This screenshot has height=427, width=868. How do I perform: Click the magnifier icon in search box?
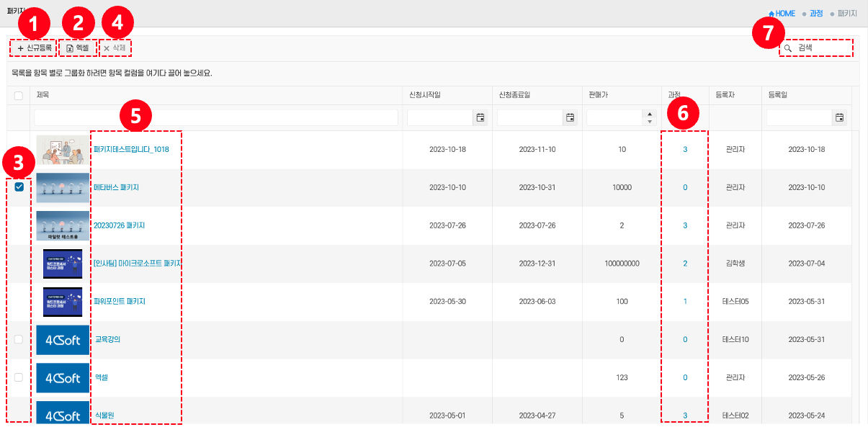788,48
